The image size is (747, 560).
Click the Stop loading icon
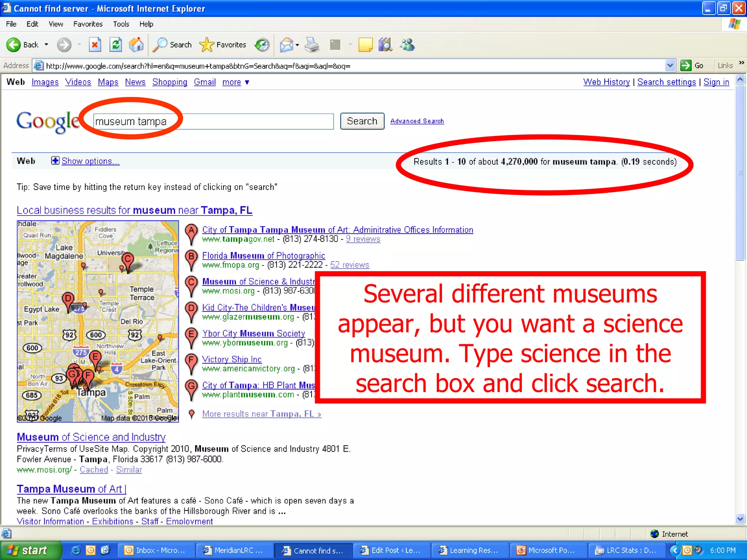tap(94, 45)
